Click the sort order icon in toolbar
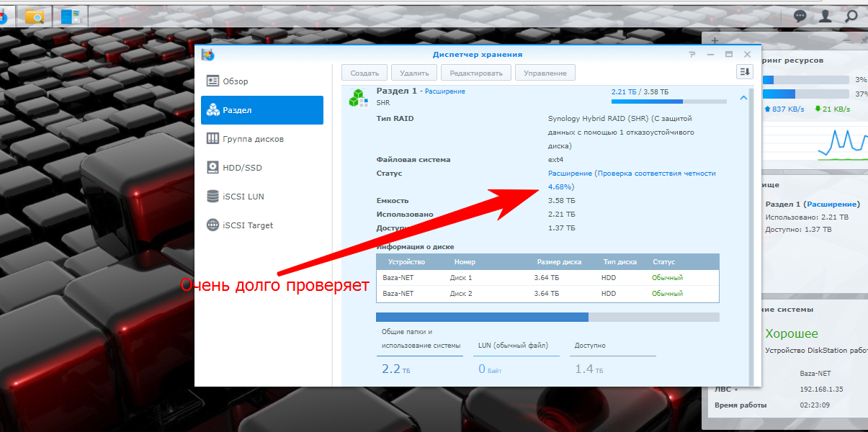Screen dimensions: 868x432 (744, 72)
